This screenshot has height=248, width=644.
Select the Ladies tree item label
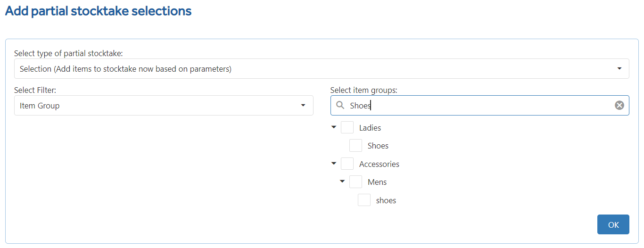(x=370, y=128)
